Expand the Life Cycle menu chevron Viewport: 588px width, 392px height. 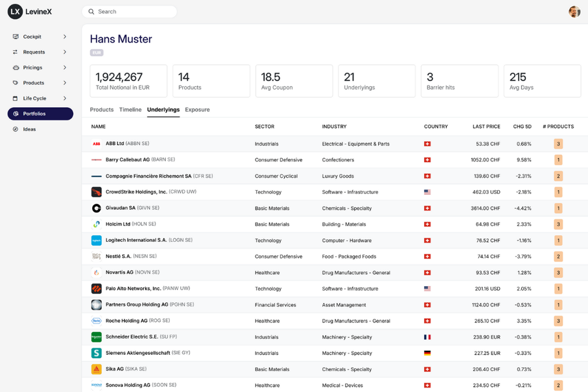point(65,99)
